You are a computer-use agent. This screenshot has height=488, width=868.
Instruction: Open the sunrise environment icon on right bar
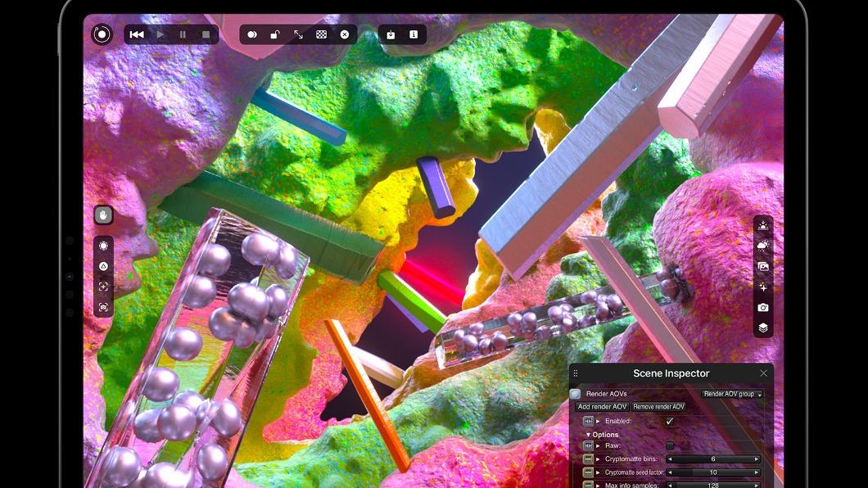763,225
